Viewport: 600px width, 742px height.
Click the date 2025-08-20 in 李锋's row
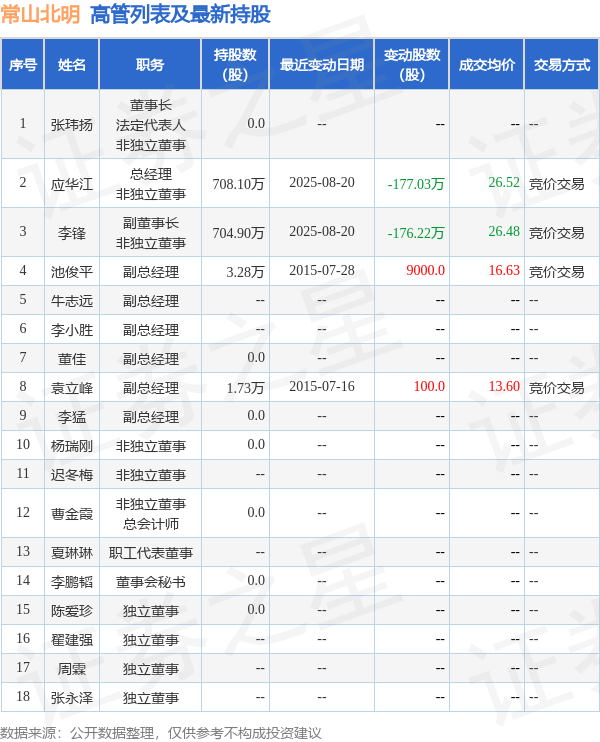coord(322,231)
